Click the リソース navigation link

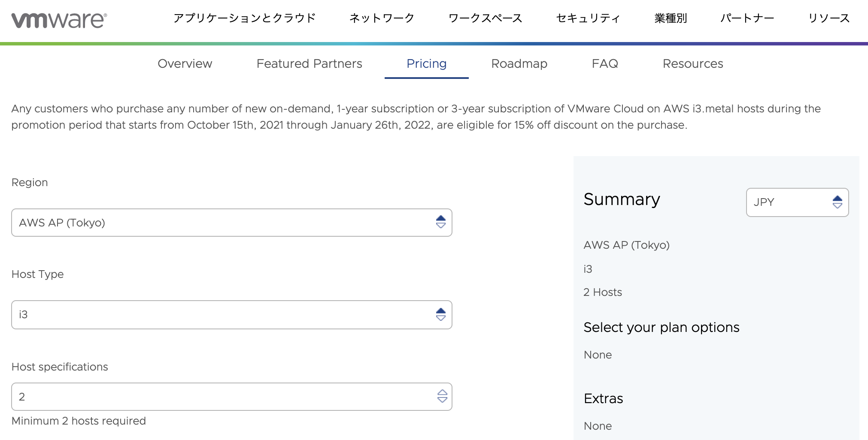click(x=829, y=18)
